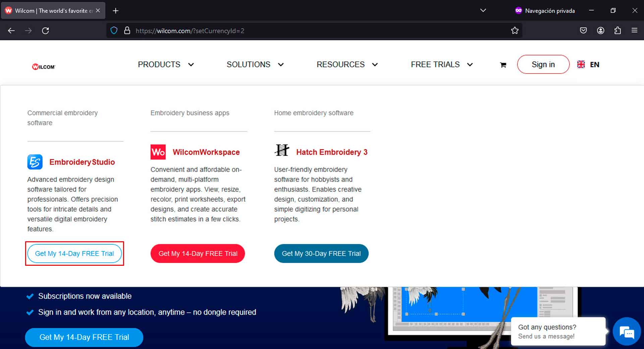This screenshot has width=644, height=349.
Task: Expand the PRODUCTS menu chevron
Action: pyautogui.click(x=191, y=65)
